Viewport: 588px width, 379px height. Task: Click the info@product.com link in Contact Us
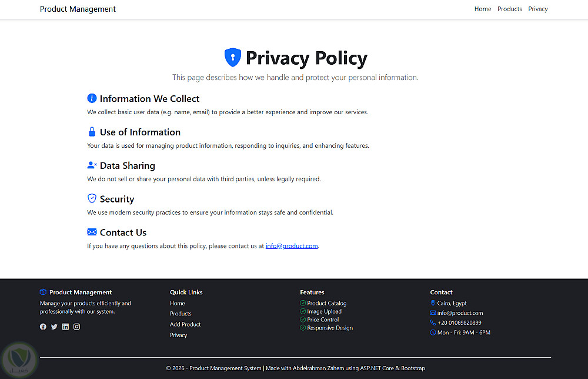click(x=292, y=246)
